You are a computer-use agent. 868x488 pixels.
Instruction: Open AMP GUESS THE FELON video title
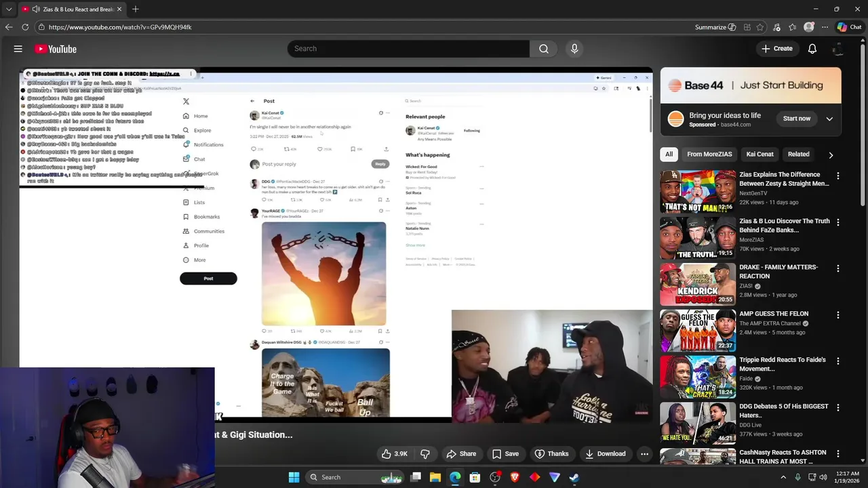[x=774, y=314]
